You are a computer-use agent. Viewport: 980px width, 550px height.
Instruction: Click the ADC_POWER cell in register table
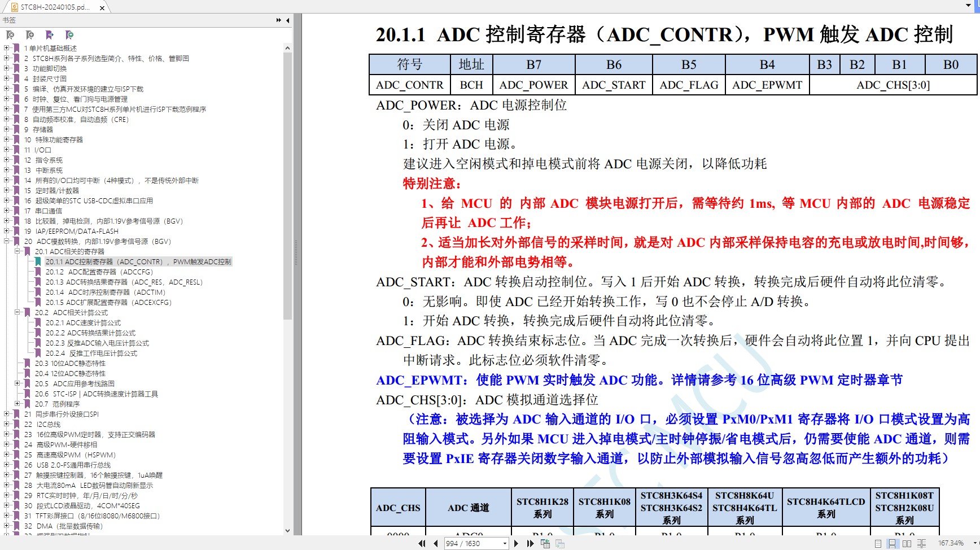(x=534, y=85)
